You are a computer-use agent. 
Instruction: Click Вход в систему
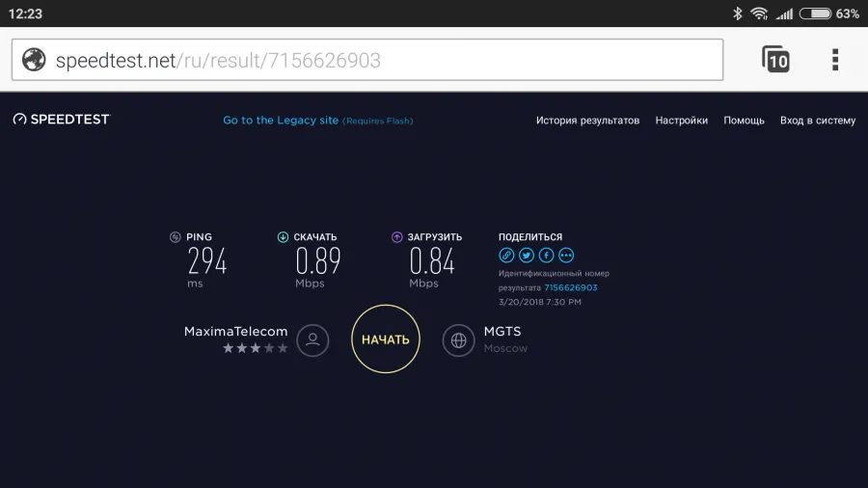point(818,120)
